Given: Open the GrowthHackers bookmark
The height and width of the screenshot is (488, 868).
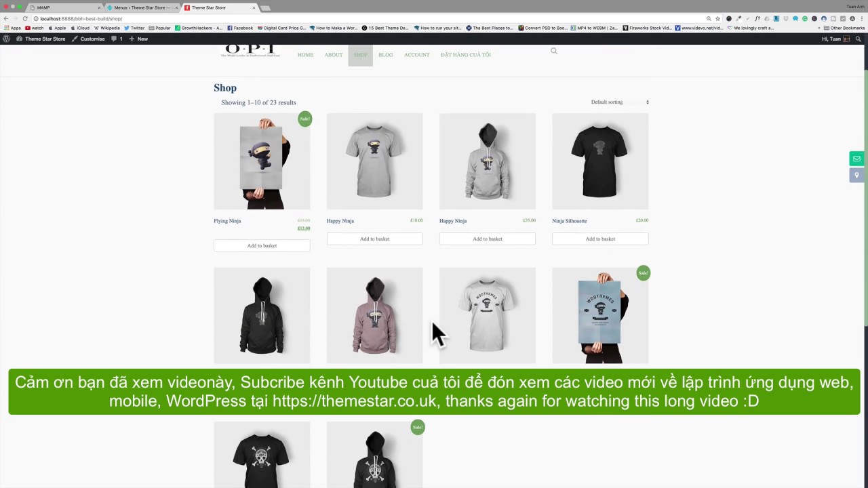Looking at the screenshot, I should (x=199, y=28).
